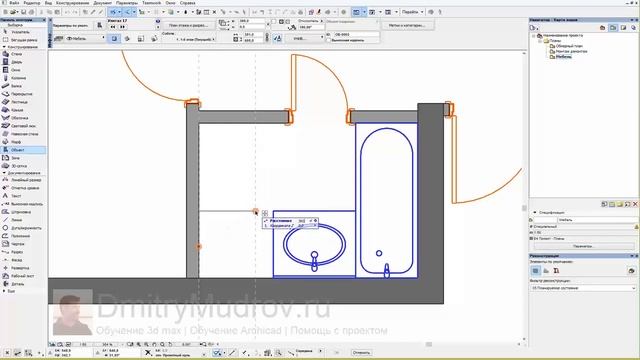Expand the Еще section in toolbox
The width and height of the screenshot is (640, 360).
click(x=4, y=291)
